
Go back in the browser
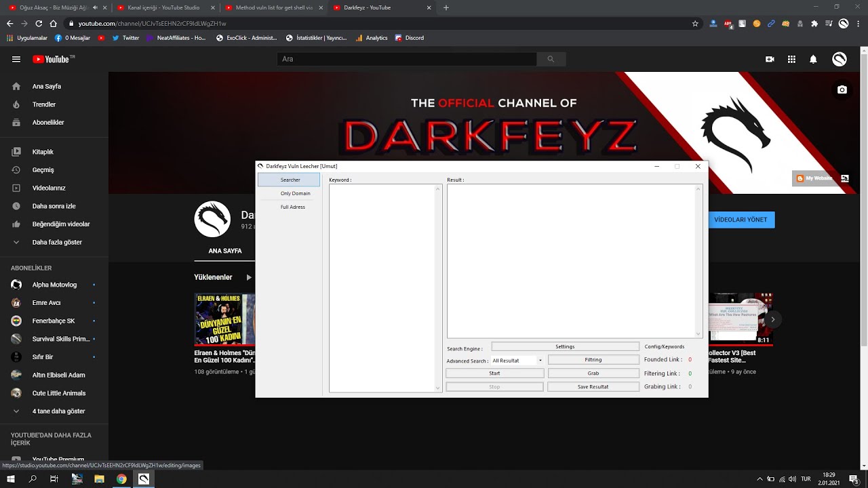[x=9, y=23]
